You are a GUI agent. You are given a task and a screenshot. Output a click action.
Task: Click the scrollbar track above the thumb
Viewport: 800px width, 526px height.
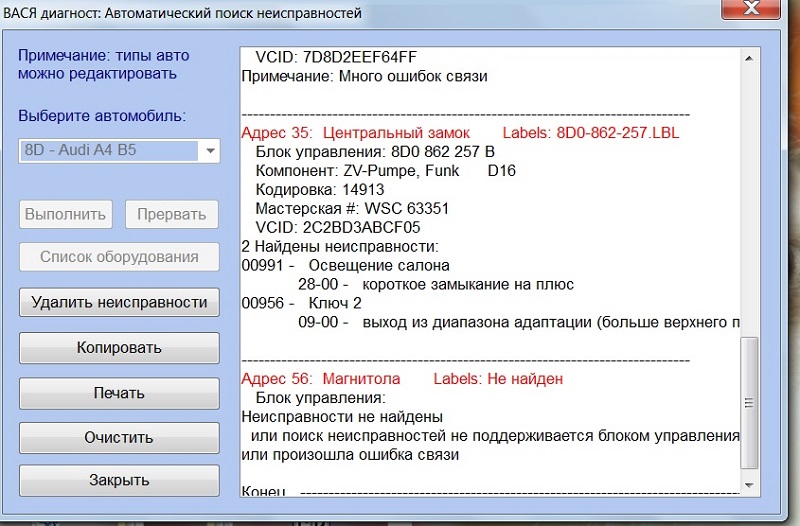(x=749, y=202)
